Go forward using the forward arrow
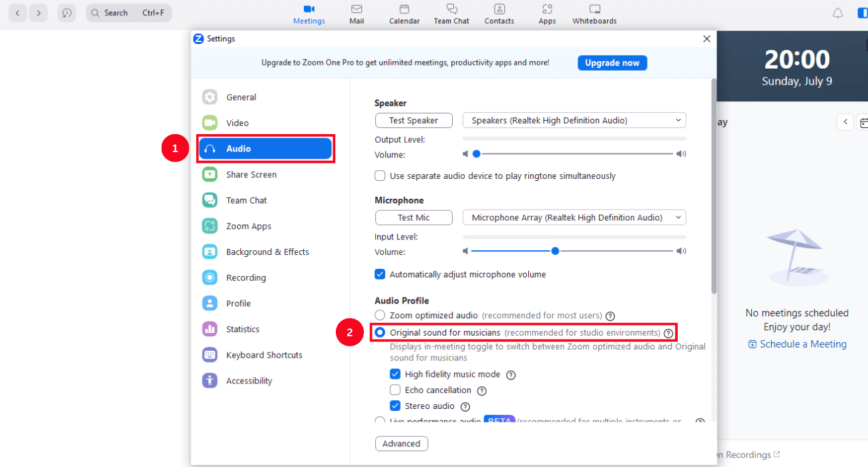The width and height of the screenshot is (868, 467). pyautogui.click(x=39, y=13)
